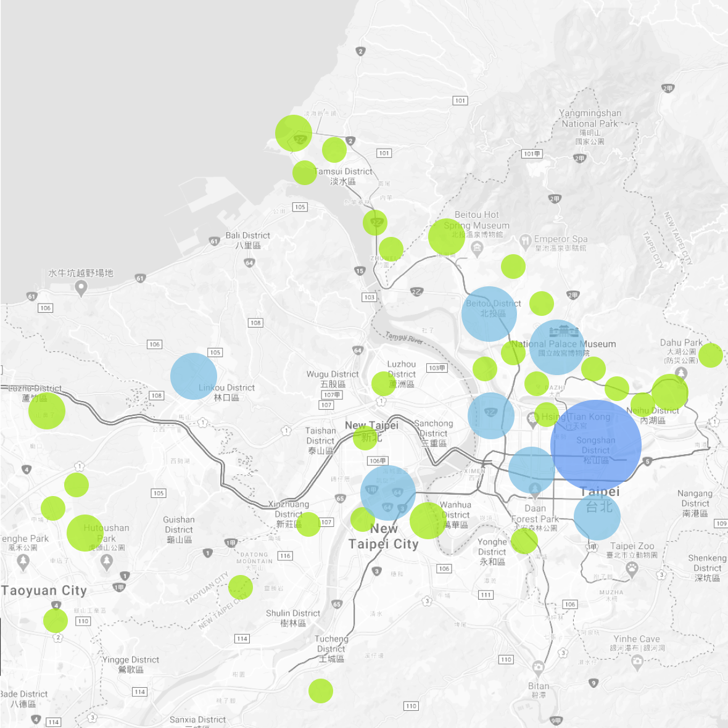Screen dimensions: 728x728
Task: Click the route 103甲 road shield
Action: pyautogui.click(x=436, y=368)
